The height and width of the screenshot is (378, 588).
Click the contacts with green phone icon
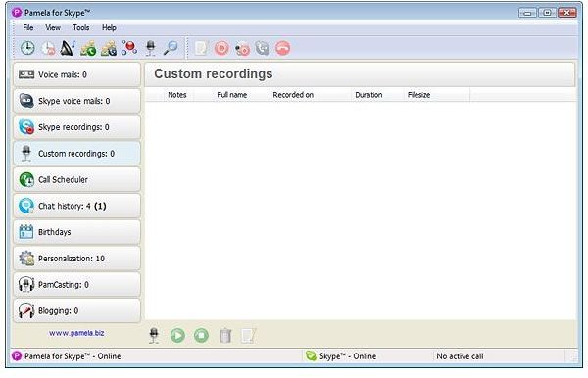pyautogui.click(x=88, y=48)
